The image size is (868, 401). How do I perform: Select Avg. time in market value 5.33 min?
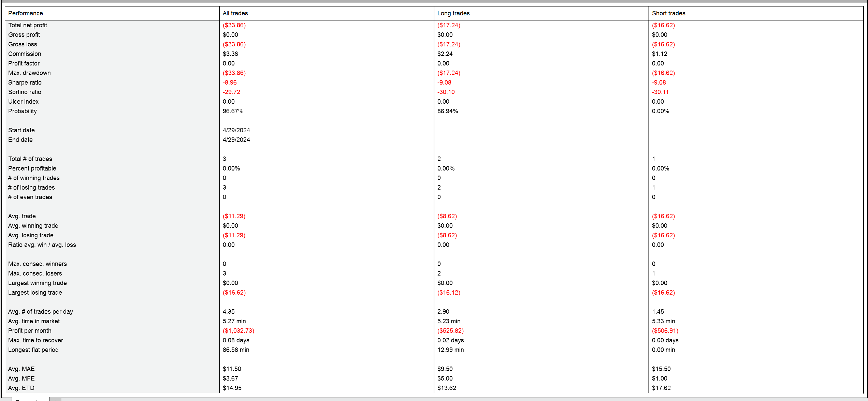pyautogui.click(x=663, y=321)
